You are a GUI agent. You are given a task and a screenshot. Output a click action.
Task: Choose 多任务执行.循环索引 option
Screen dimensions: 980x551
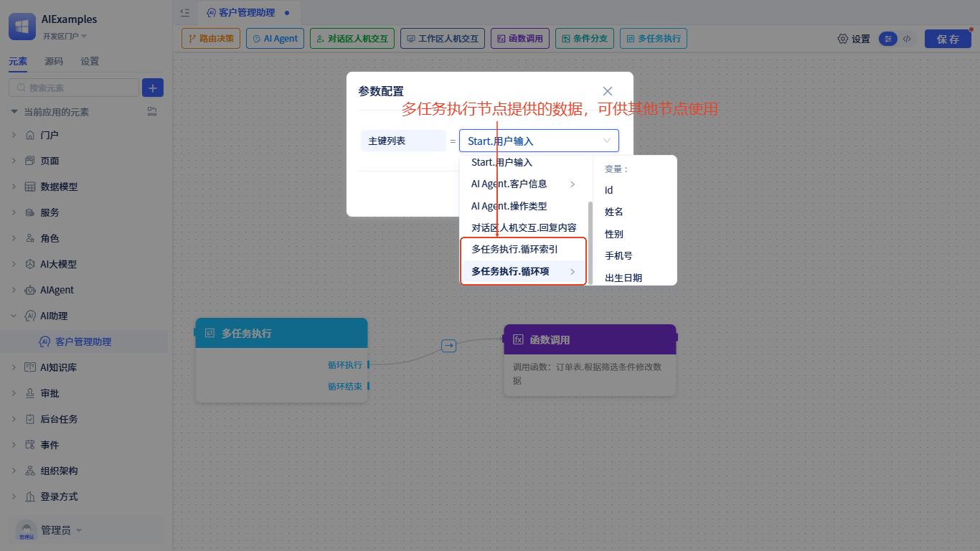[524, 250]
